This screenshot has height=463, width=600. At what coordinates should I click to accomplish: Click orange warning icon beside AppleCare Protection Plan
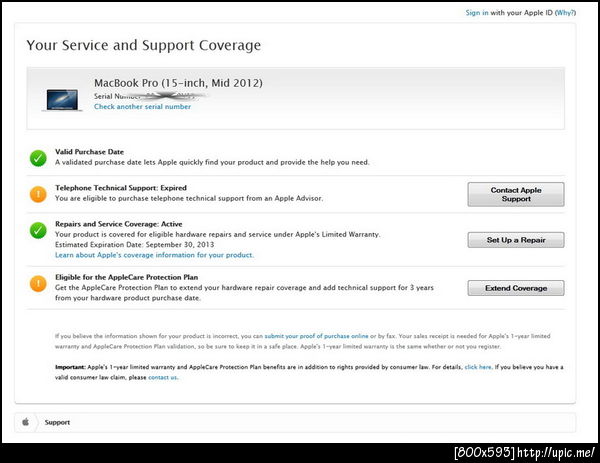pyautogui.click(x=38, y=284)
